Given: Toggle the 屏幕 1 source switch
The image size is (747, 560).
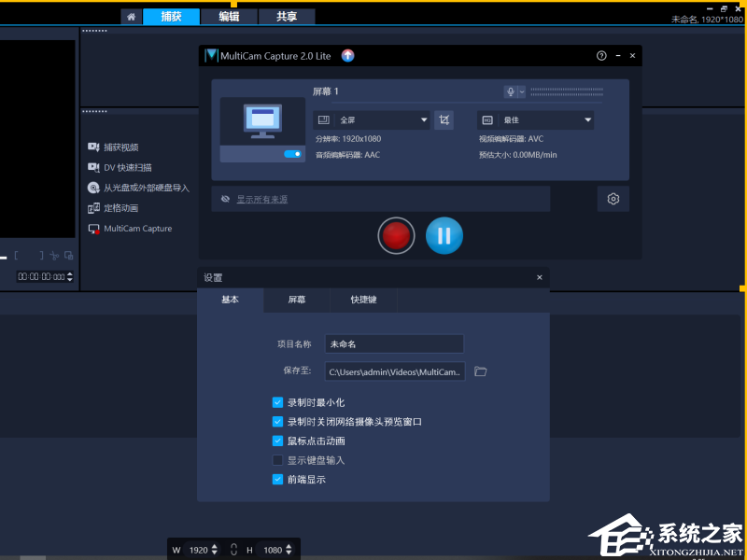Looking at the screenshot, I should pyautogui.click(x=292, y=154).
